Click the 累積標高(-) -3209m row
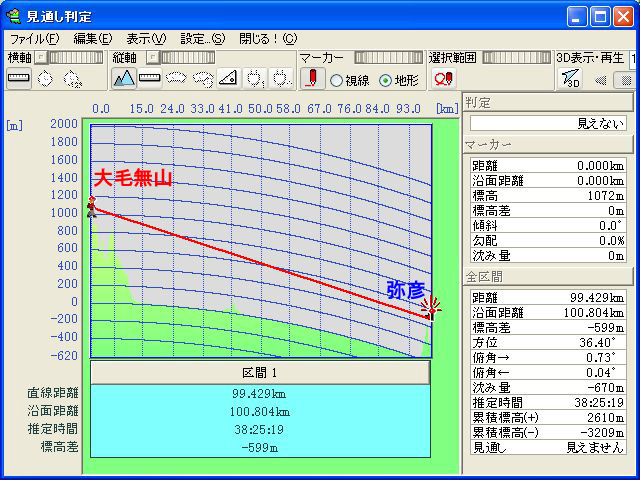Screen dimensions: 640x480 click(548, 433)
